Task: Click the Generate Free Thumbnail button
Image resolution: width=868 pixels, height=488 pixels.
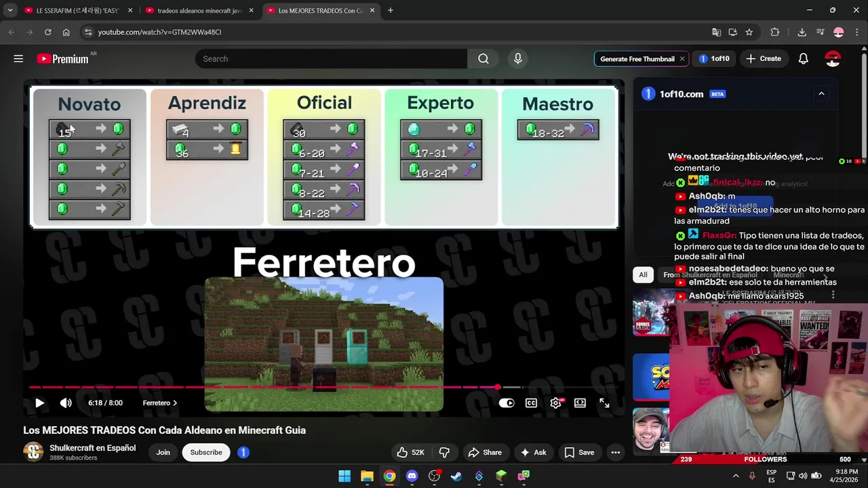Action: tap(637, 59)
